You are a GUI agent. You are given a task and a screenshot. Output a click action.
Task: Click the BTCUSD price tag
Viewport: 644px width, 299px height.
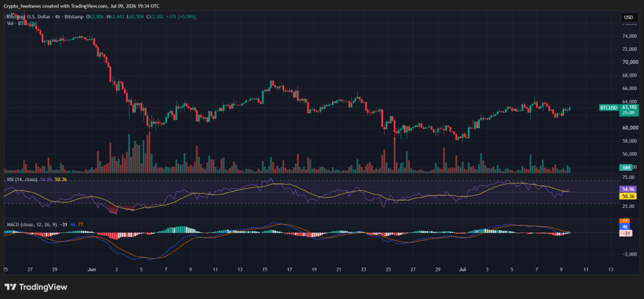coord(609,108)
